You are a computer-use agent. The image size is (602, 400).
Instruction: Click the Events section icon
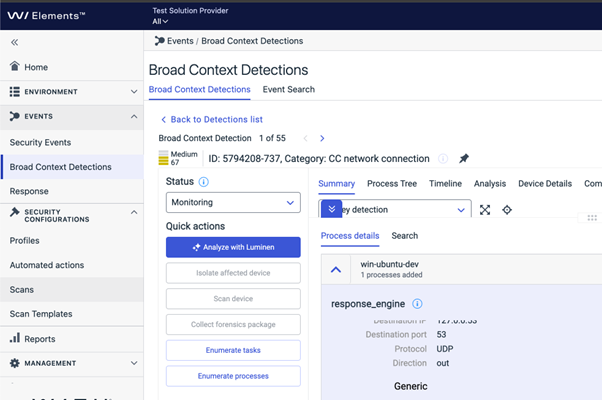(x=15, y=116)
